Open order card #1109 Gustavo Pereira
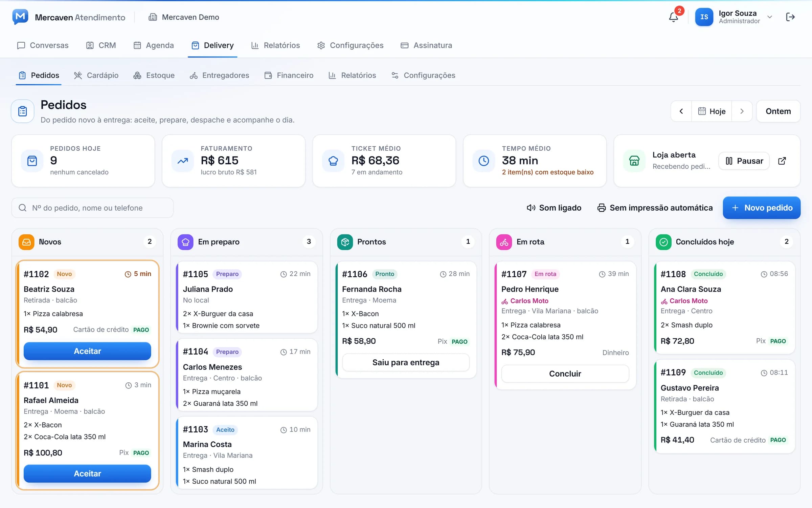The width and height of the screenshot is (812, 508). [724, 406]
